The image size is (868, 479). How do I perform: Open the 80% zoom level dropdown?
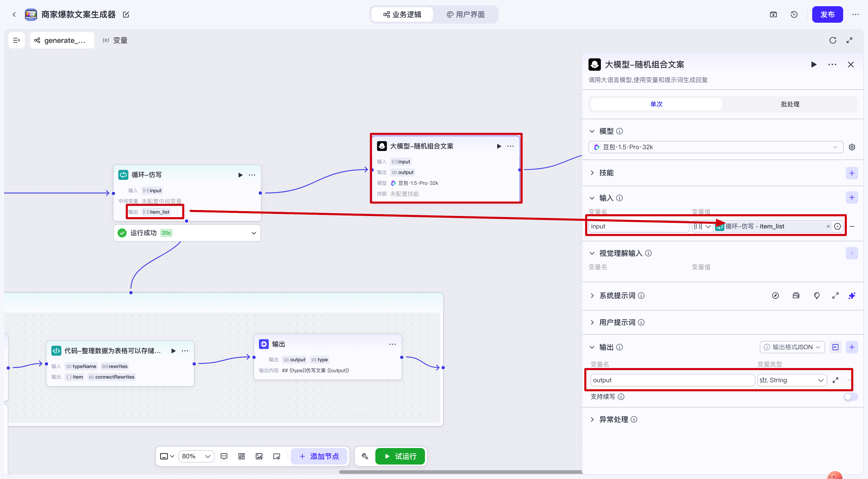196,456
